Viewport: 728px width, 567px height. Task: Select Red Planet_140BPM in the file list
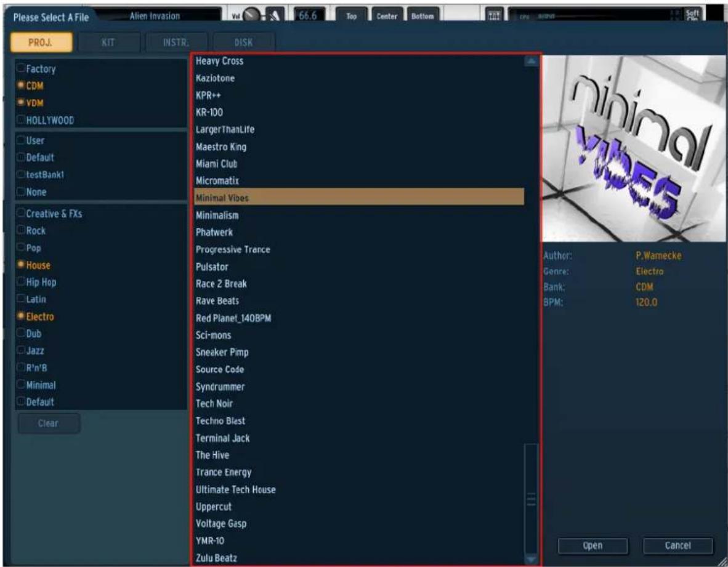click(359, 318)
